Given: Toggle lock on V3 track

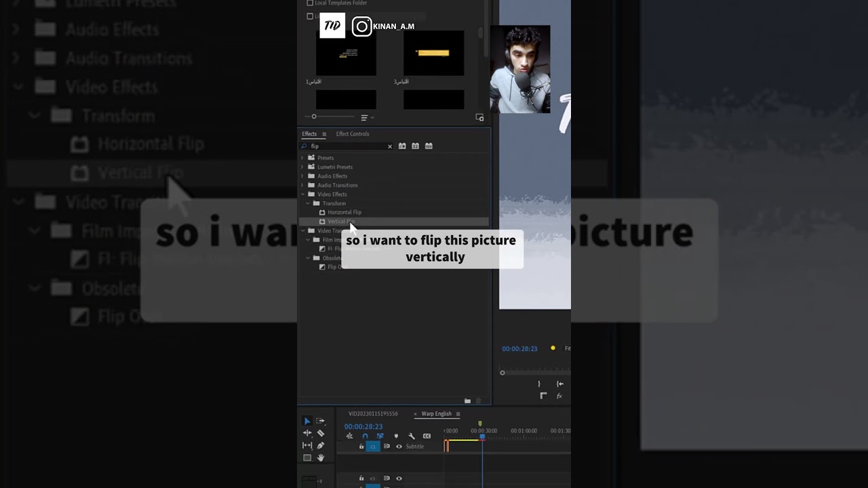Looking at the screenshot, I should 361,479.
